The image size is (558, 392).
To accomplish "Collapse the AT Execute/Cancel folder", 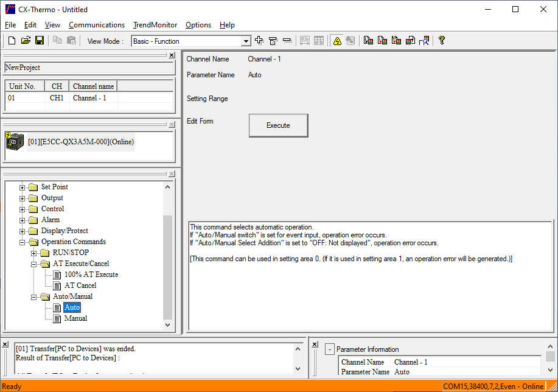I will coord(34,265).
